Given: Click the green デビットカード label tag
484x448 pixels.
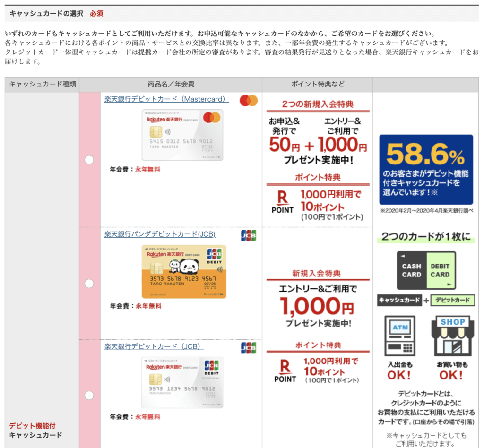Looking at the screenshot, I should click(452, 300).
